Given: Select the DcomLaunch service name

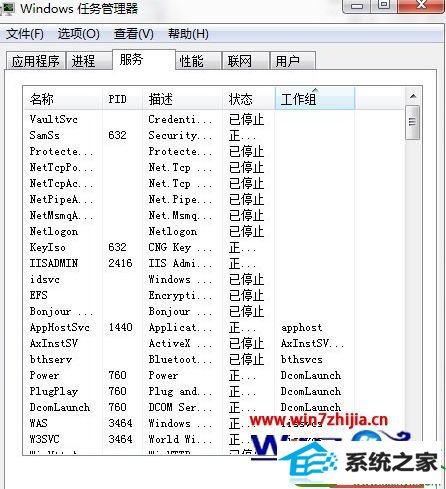Looking at the screenshot, I should click(60, 407).
